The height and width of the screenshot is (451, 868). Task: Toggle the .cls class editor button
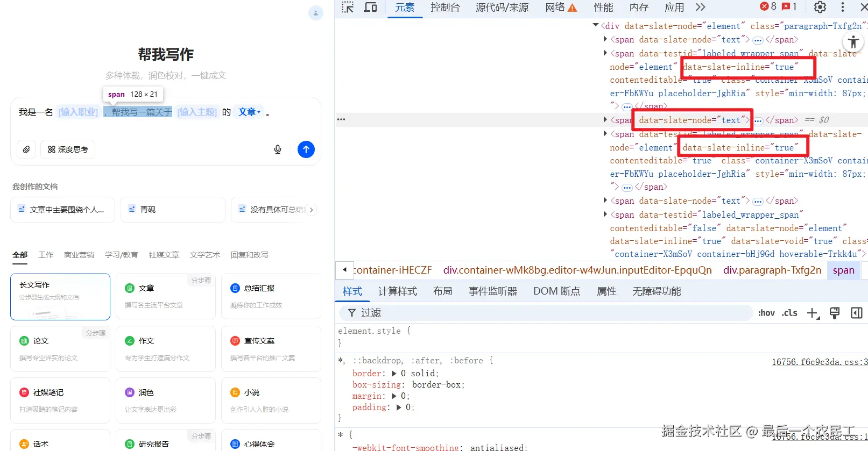pyautogui.click(x=789, y=313)
